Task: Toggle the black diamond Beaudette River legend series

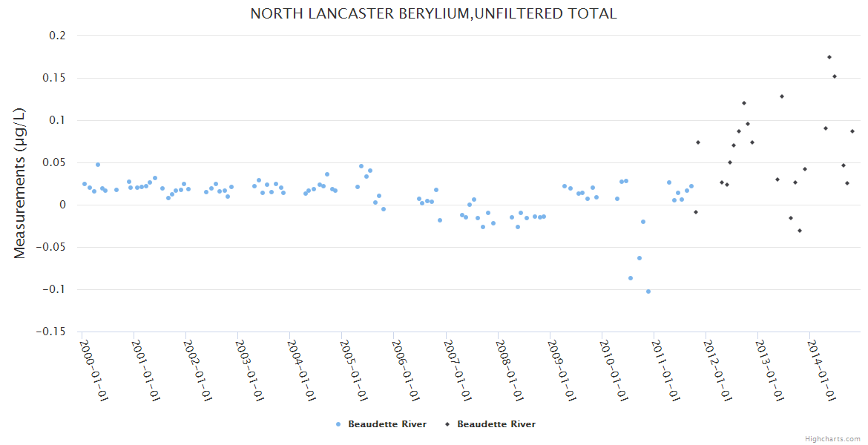Action: [496, 424]
